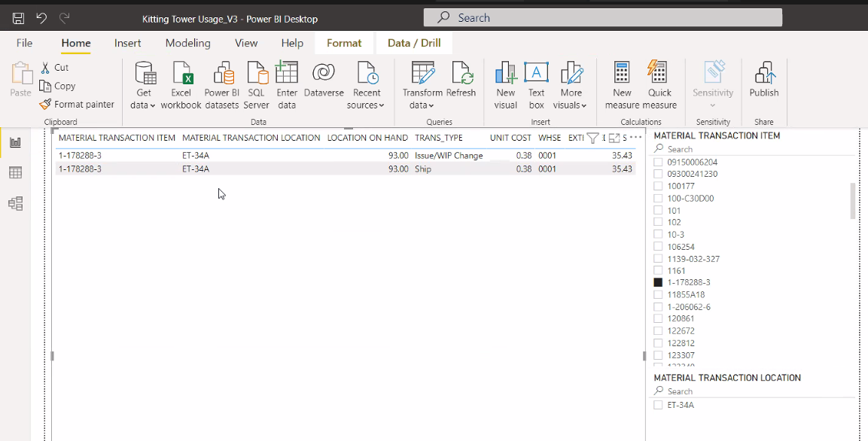Check the ET-34A location checkbox

click(658, 405)
